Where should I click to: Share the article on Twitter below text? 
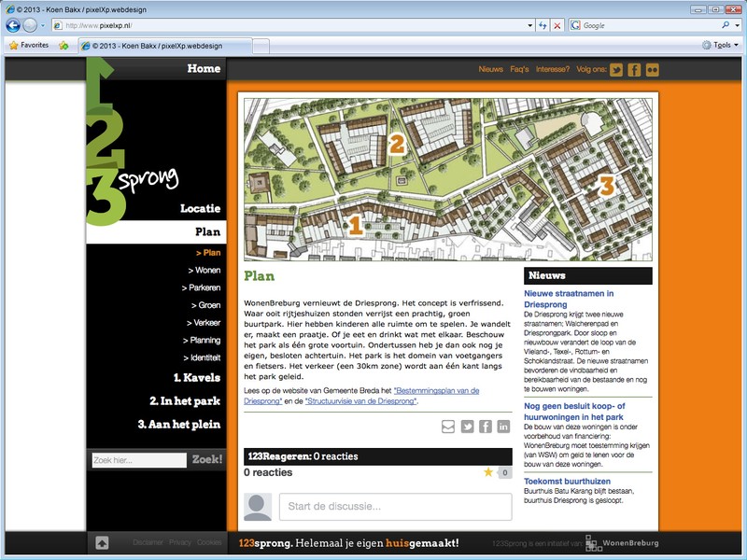pos(467,427)
